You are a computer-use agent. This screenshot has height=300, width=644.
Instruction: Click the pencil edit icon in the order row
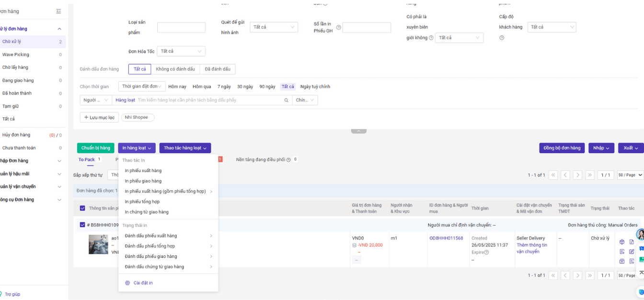pyautogui.click(x=632, y=252)
